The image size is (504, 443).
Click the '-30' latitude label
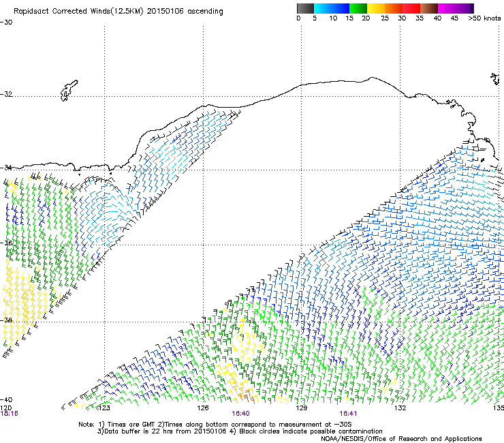[x=6, y=22]
